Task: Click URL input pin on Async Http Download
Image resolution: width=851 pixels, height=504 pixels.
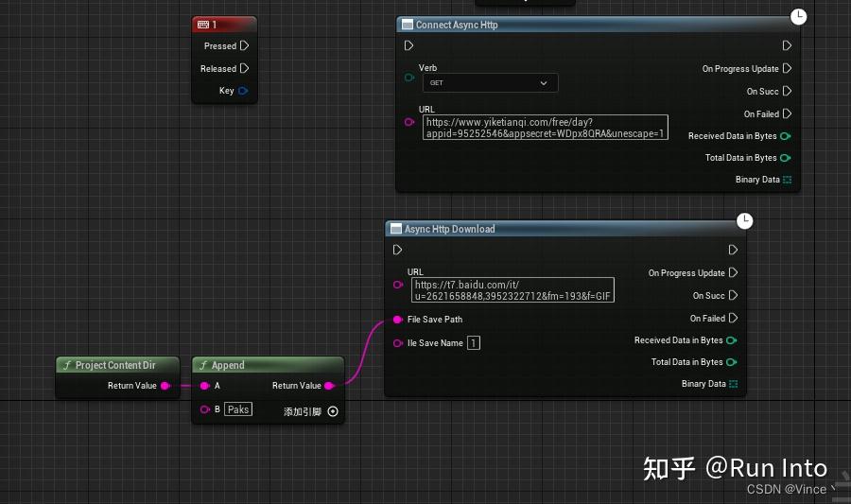Action: (x=398, y=285)
